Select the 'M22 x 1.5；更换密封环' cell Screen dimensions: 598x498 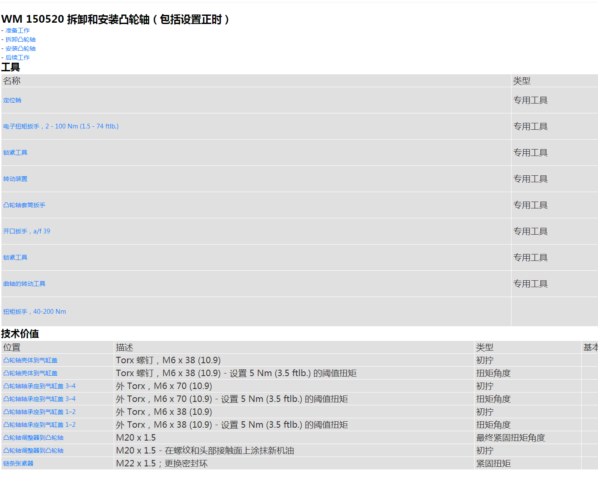(x=294, y=464)
